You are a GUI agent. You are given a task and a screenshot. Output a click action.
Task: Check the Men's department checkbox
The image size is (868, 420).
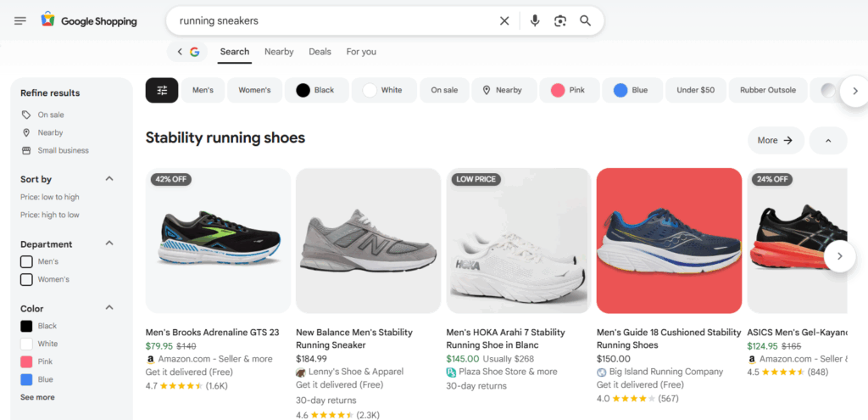click(x=26, y=261)
